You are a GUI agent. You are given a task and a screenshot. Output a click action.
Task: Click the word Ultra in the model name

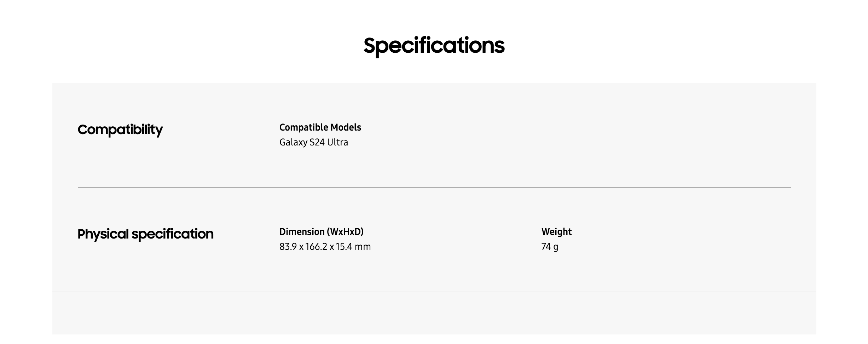tap(337, 142)
